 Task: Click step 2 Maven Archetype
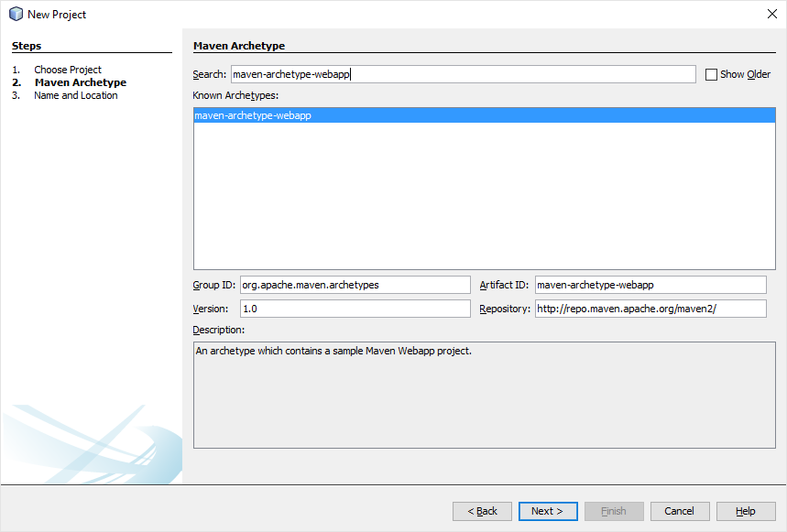81,82
